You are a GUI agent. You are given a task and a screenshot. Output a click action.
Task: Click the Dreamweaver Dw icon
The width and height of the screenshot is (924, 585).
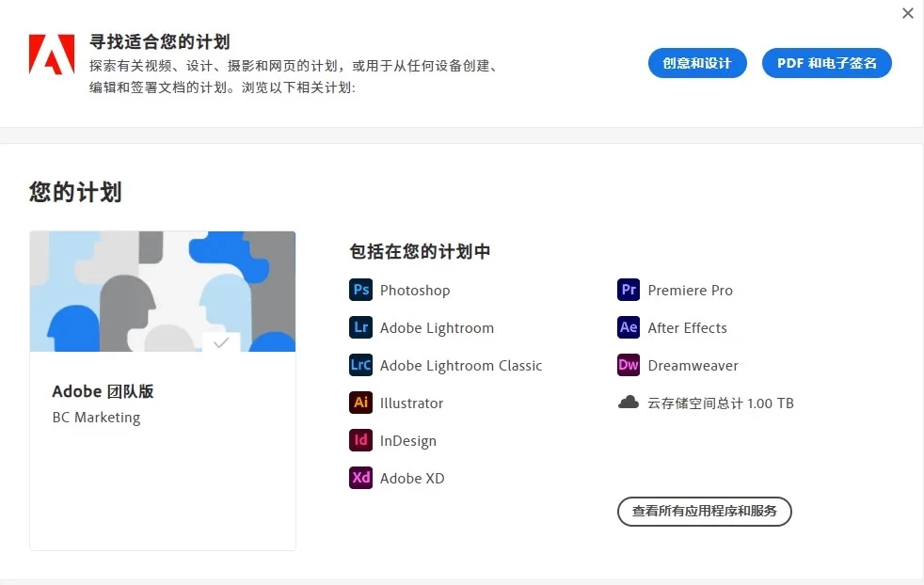point(629,365)
